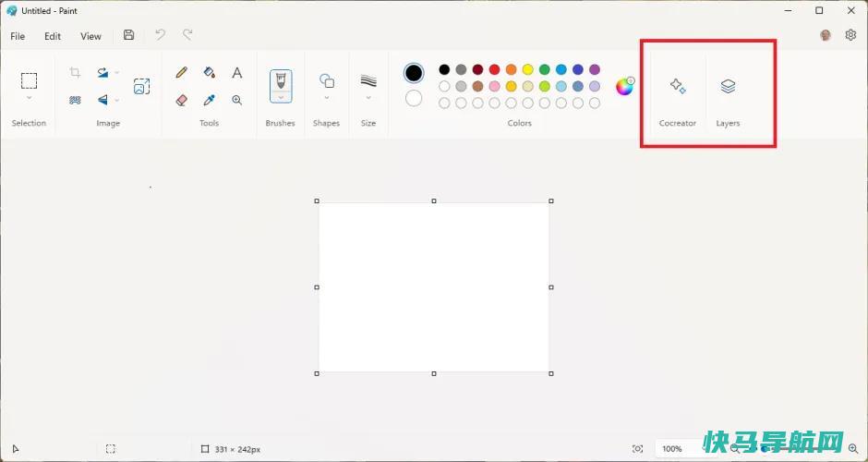
Task: Select the Pencil tool
Action: [182, 72]
